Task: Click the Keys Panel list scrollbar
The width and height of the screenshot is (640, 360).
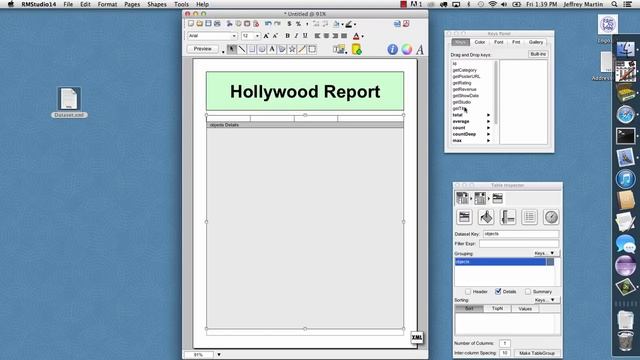Action: [496, 92]
